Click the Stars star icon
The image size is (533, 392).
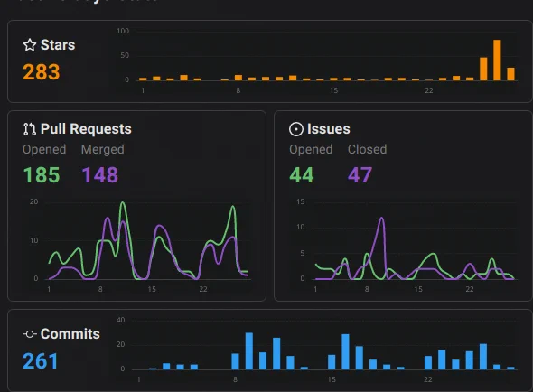[x=30, y=45]
